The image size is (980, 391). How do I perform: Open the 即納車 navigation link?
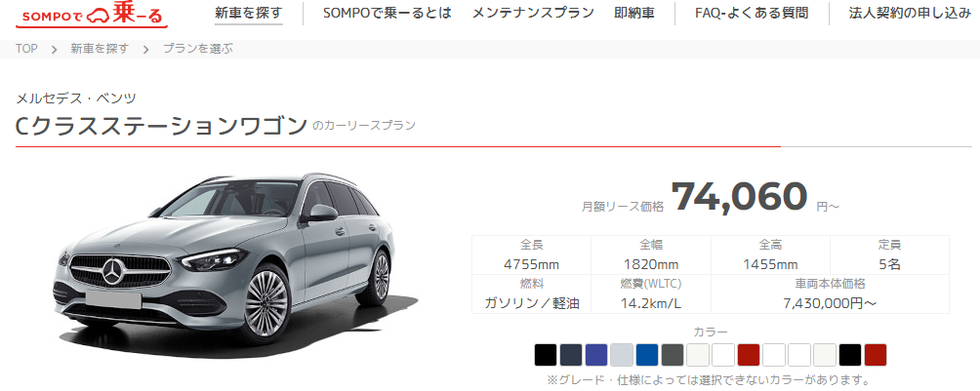[634, 13]
